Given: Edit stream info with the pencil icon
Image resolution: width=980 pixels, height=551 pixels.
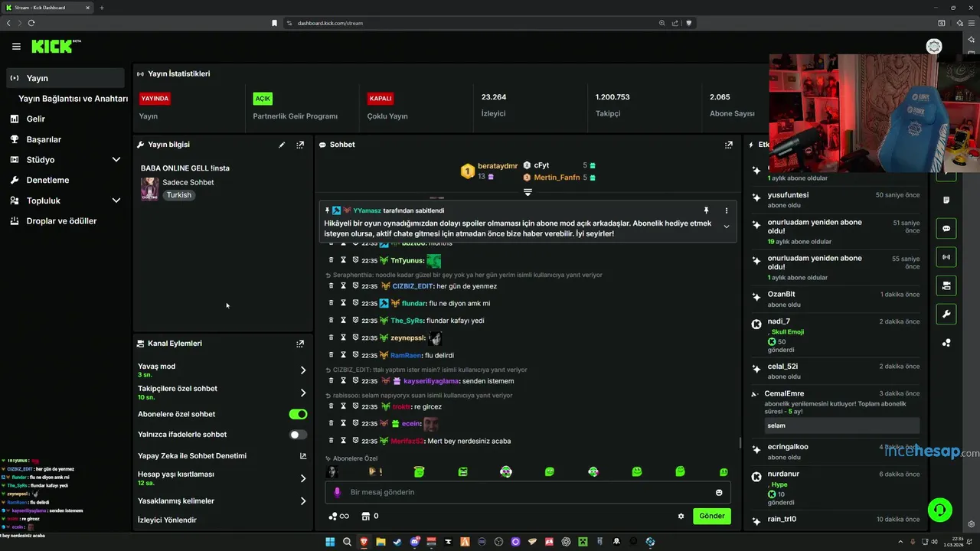Looking at the screenshot, I should (x=282, y=145).
